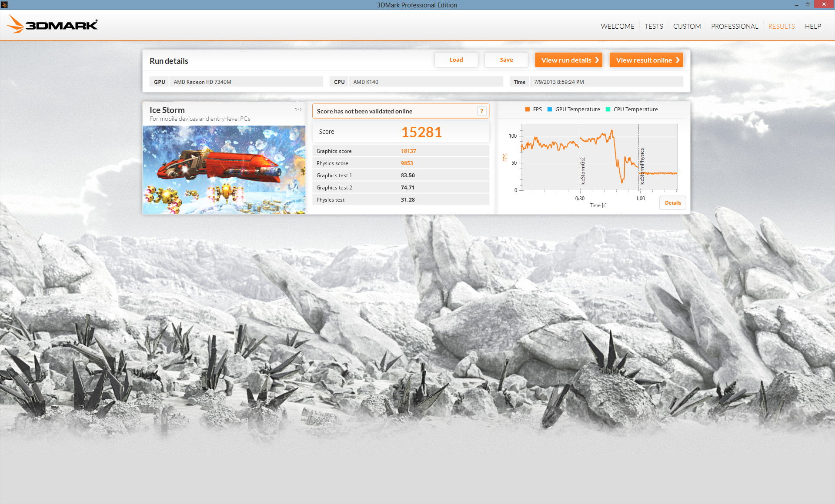Click Graphics test 2 value 74.71
Image resolution: width=835 pixels, height=504 pixels.
(x=408, y=188)
